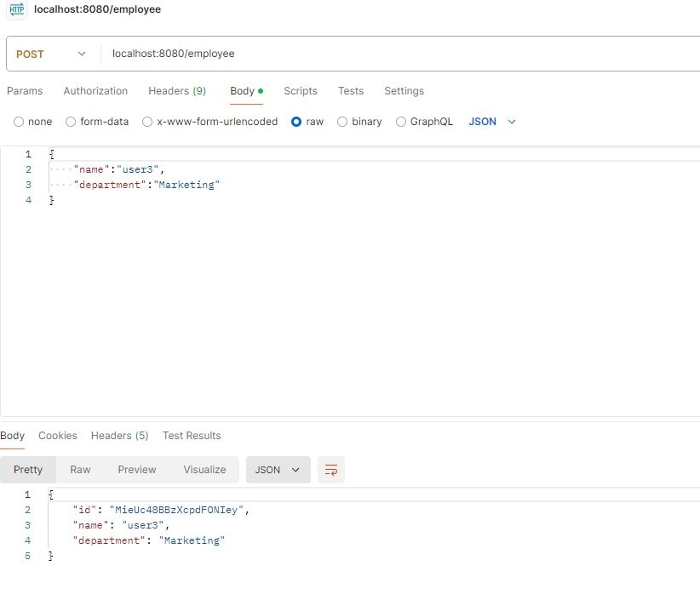Click the "department":"Marketing" request body line
This screenshot has height=600, width=700.
pos(146,185)
